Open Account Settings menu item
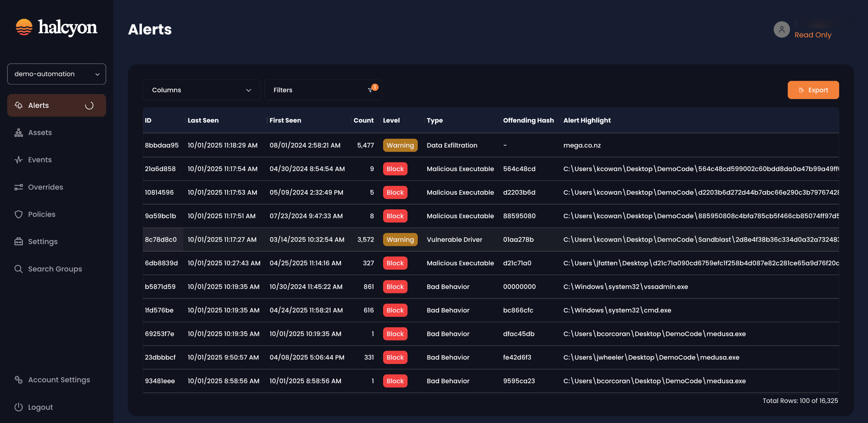This screenshot has width=868, height=423. click(59, 380)
